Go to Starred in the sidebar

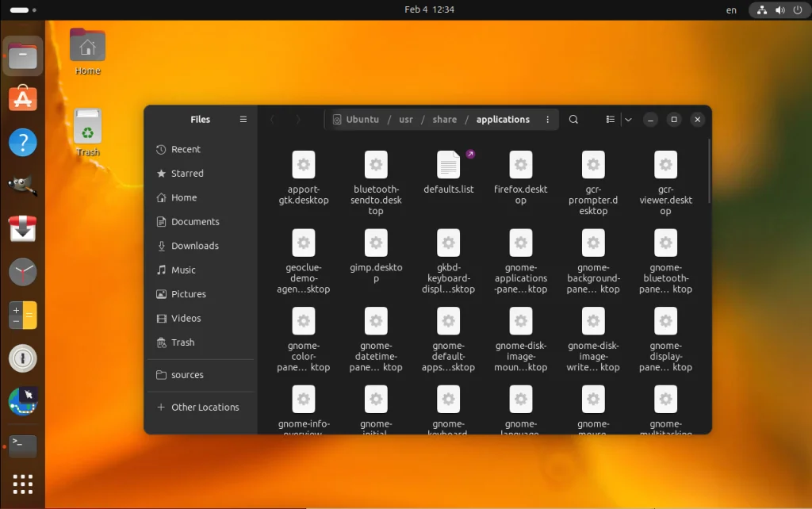click(187, 174)
